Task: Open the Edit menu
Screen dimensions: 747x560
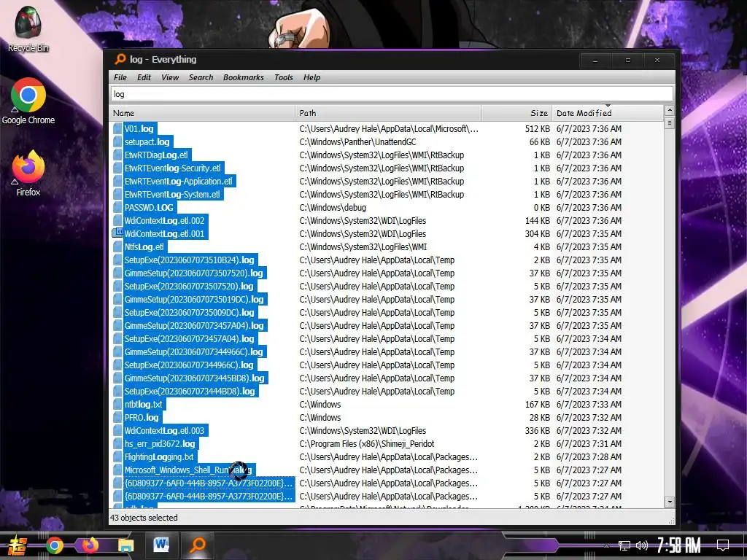Action: pyautogui.click(x=144, y=77)
